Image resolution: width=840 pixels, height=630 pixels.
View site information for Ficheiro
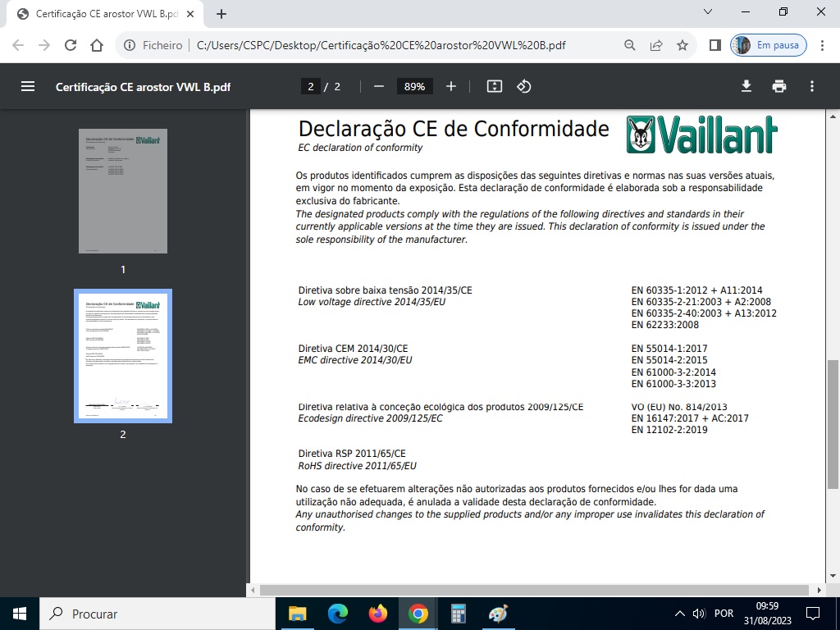tap(153, 46)
